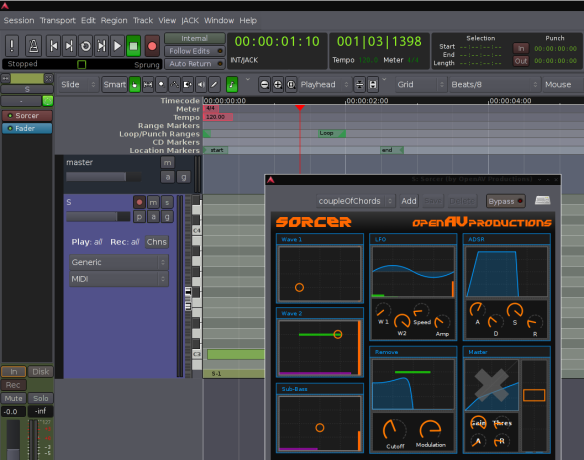Open the Beats/8 snap type dropdown
The width and height of the screenshot is (584, 460).
pyautogui.click(x=494, y=85)
